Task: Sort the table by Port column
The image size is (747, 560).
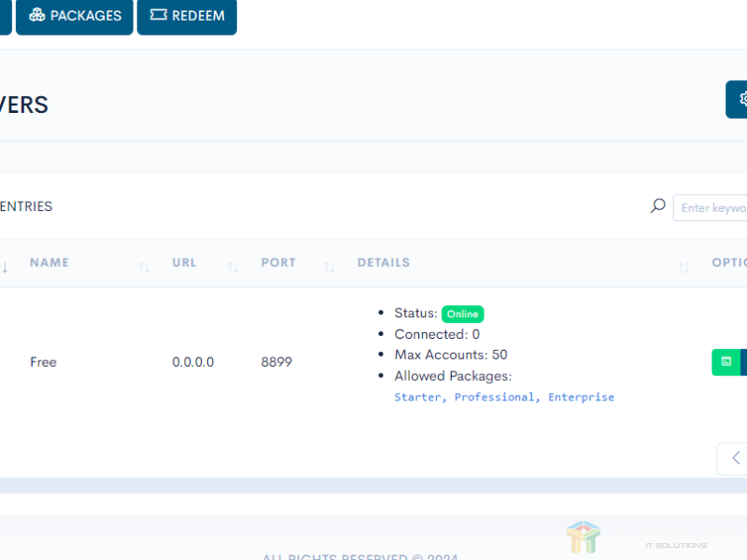Action: click(278, 263)
